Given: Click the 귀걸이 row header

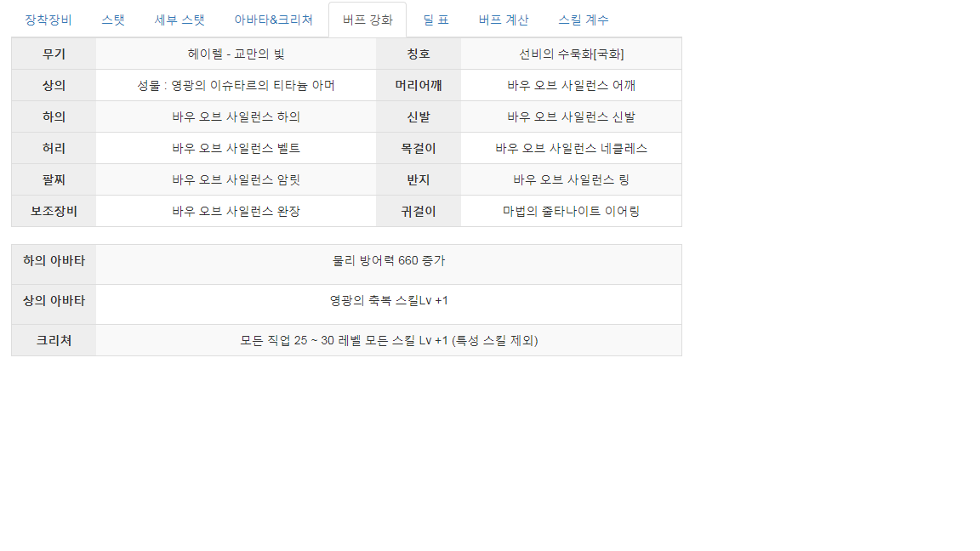Looking at the screenshot, I should (x=419, y=211).
